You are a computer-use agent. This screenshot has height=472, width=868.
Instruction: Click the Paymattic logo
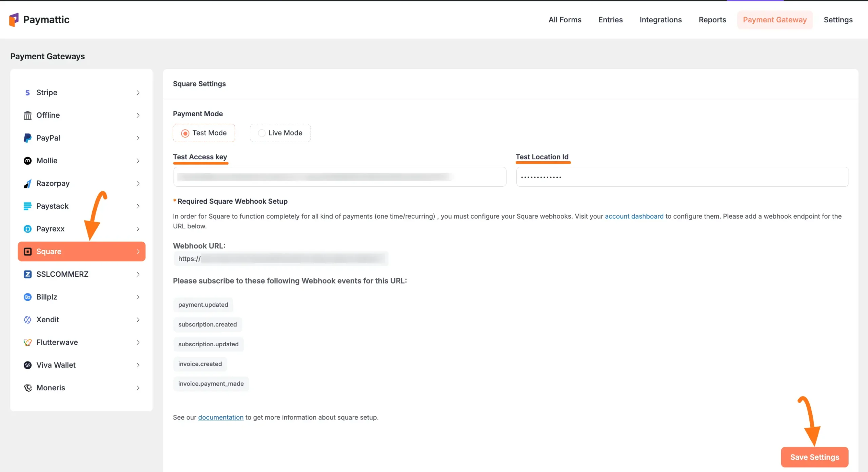(x=39, y=19)
